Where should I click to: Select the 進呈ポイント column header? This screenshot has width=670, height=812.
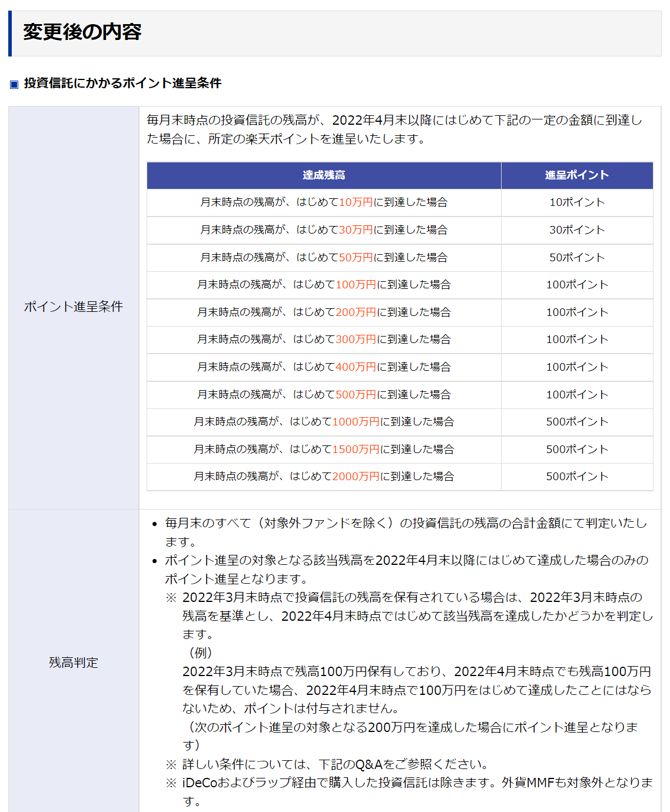(576, 175)
